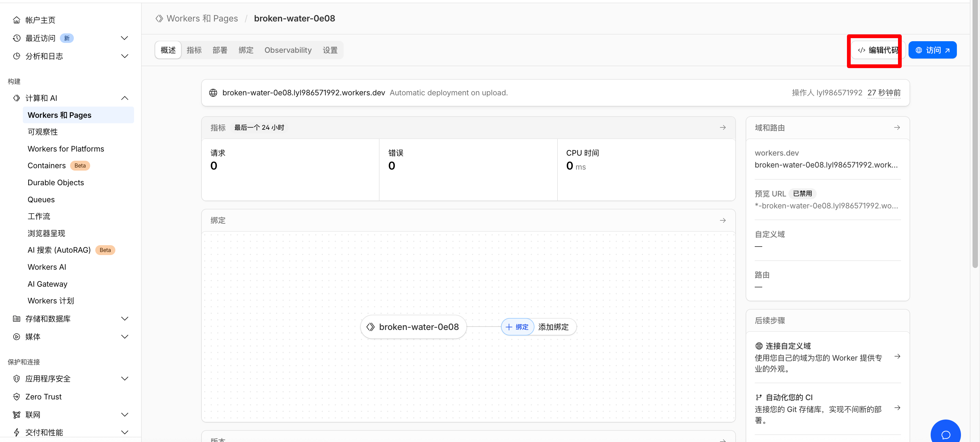980x442 pixels.
Task: Click the Zero Trust sidebar icon
Action: click(16, 397)
